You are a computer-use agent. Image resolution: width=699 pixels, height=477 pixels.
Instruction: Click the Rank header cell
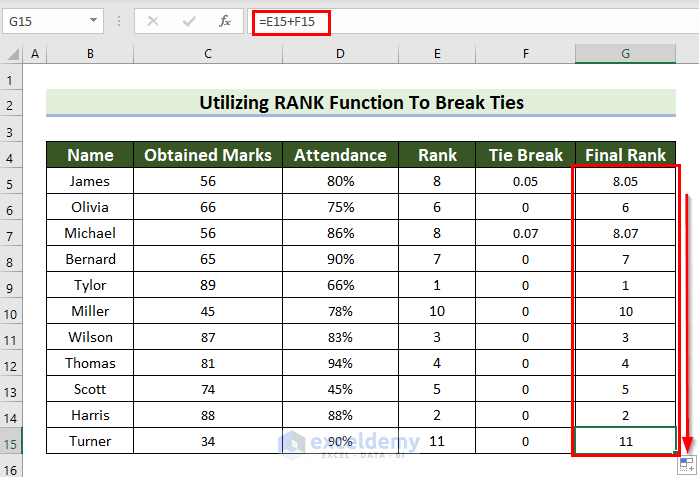pyautogui.click(x=437, y=155)
